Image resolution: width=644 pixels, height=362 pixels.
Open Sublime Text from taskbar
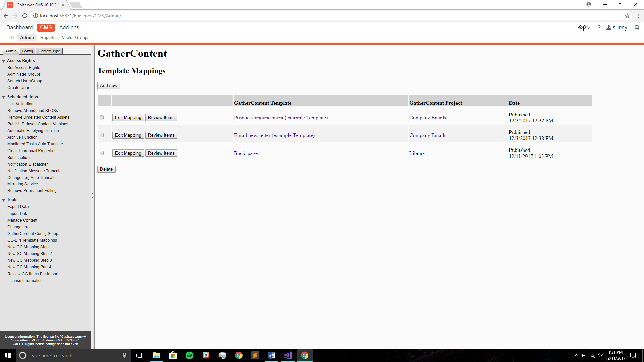pos(255,355)
